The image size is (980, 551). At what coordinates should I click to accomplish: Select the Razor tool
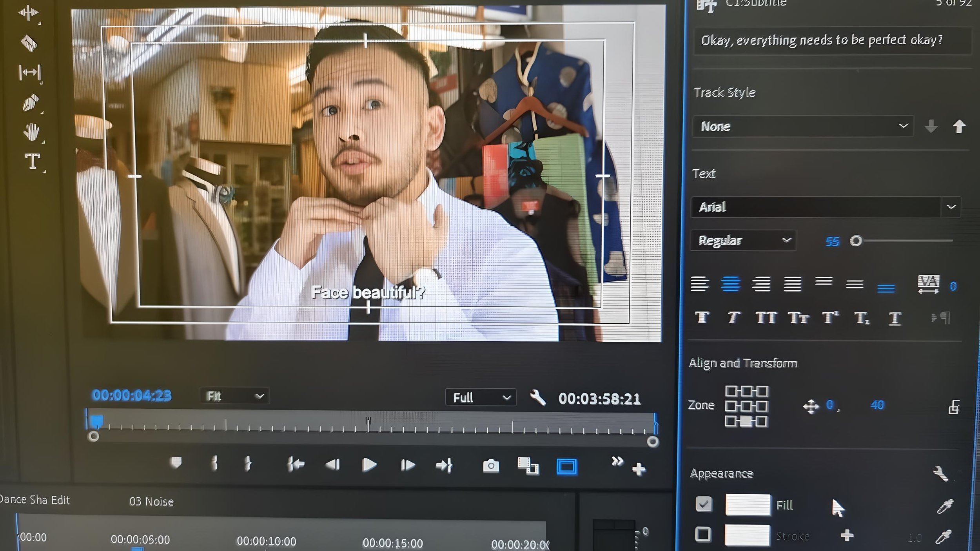(29, 43)
